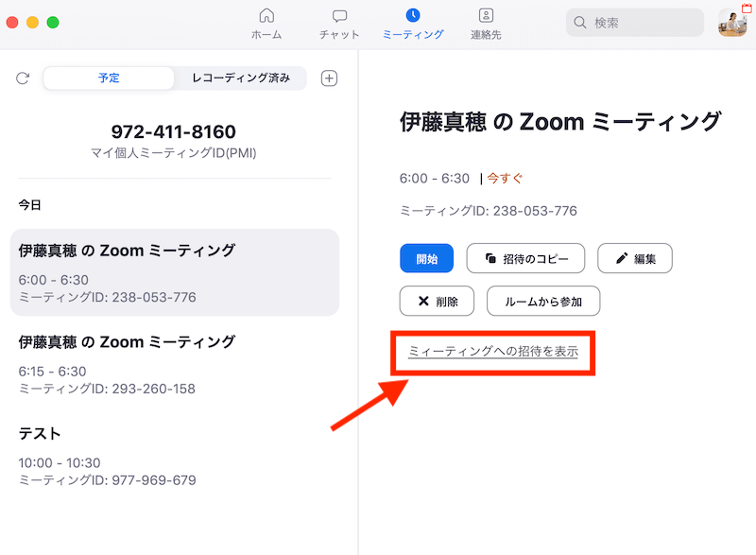The image size is (756, 555).
Task: Click the 今すぐ status text
Action: click(505, 179)
